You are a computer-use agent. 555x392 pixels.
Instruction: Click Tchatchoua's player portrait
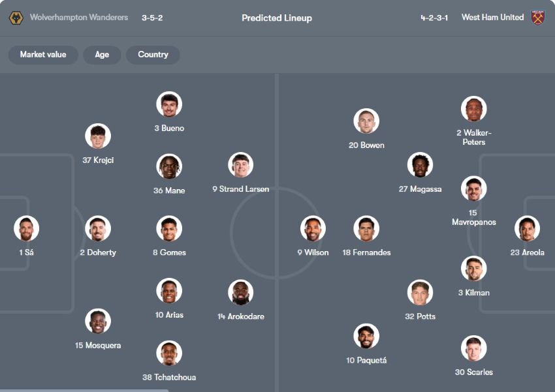pos(170,352)
